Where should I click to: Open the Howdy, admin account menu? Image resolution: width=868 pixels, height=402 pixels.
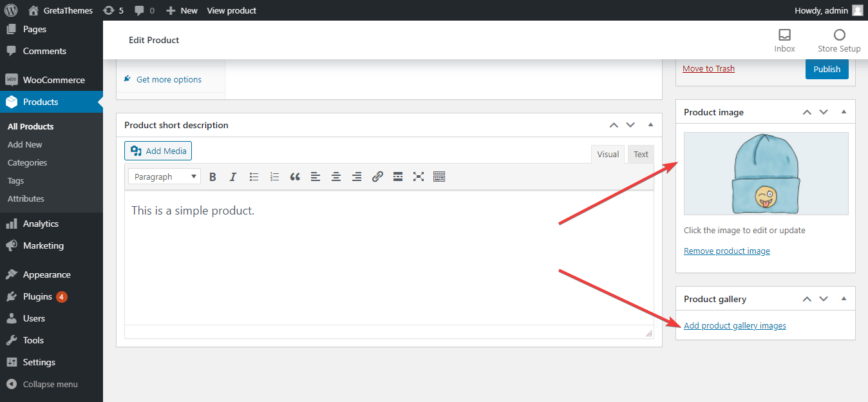coord(829,10)
